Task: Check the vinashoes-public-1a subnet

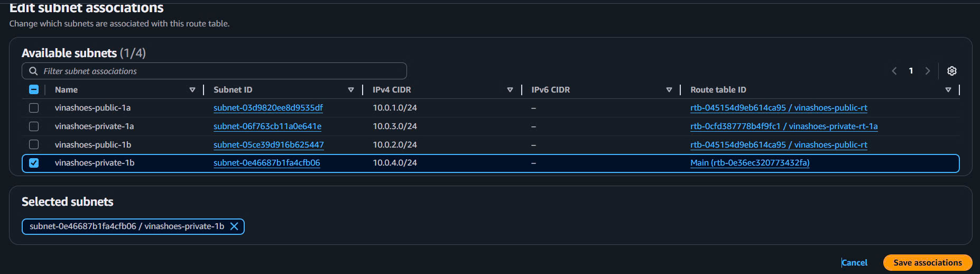Action: [34, 108]
